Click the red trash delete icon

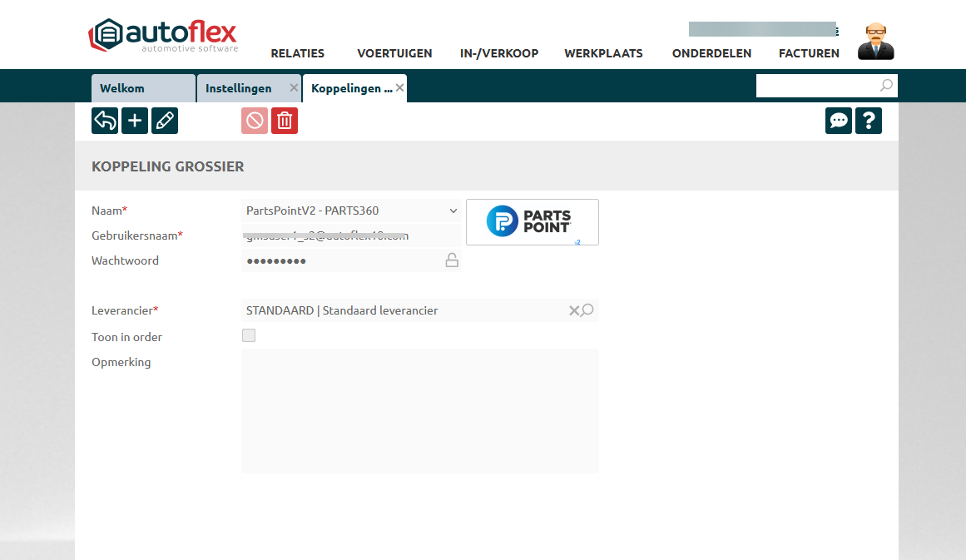click(x=285, y=121)
